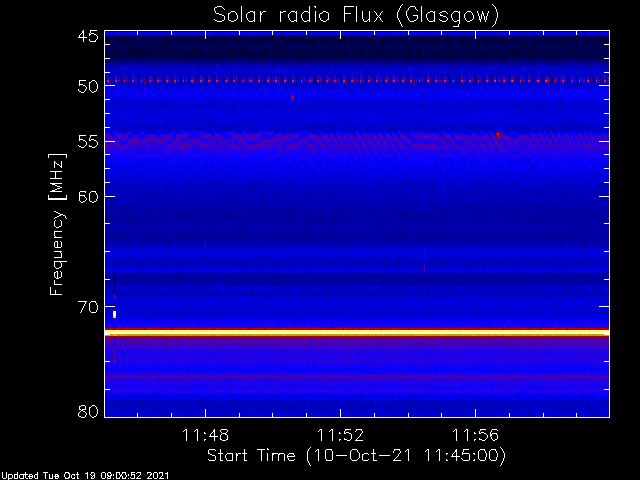This screenshot has width=640, height=480.
Task: Click the faint purple band near 76 MHz
Action: click(357, 376)
